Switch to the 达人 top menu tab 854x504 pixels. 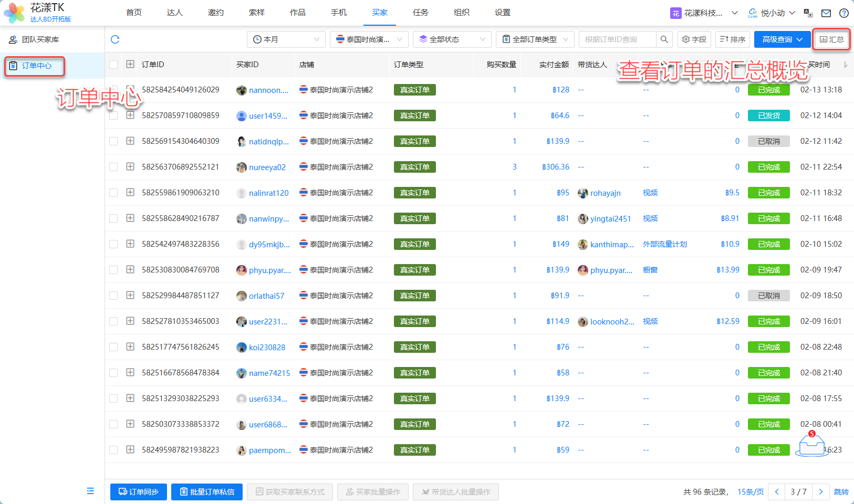tap(174, 13)
